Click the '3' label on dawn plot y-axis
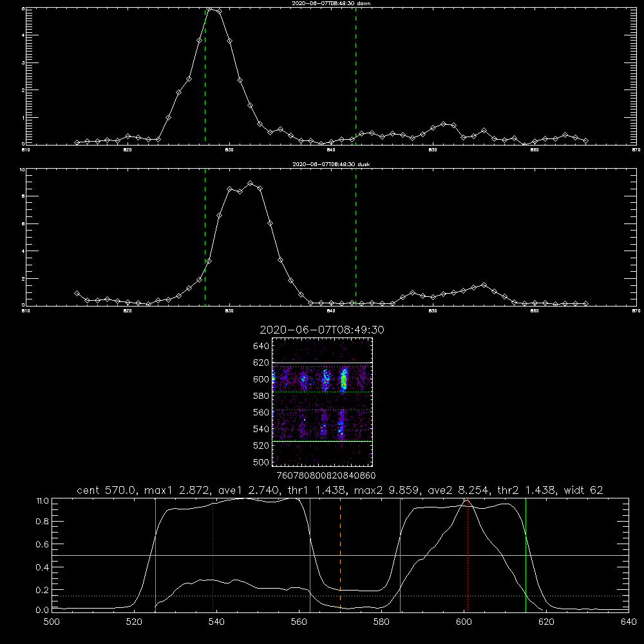644x644 pixels. [x=23, y=63]
